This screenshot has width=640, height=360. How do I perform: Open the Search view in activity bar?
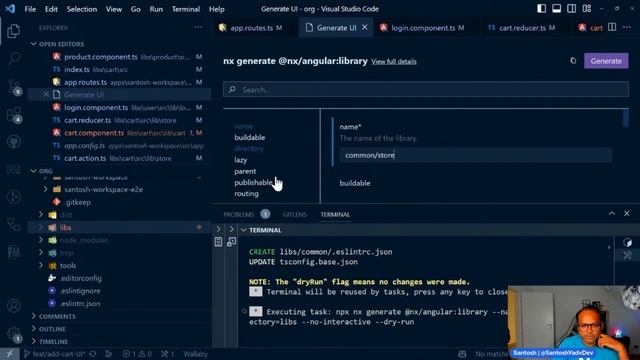13,58
